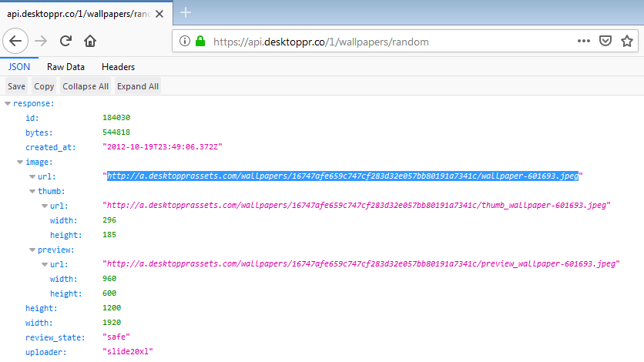Image resolution: width=644 pixels, height=362 pixels.
Task: Open the page actions three-dot menu
Action: pos(584,41)
